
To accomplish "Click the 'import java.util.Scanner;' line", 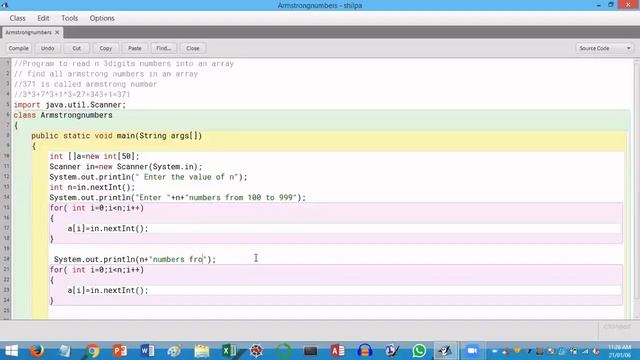I will click(70, 105).
